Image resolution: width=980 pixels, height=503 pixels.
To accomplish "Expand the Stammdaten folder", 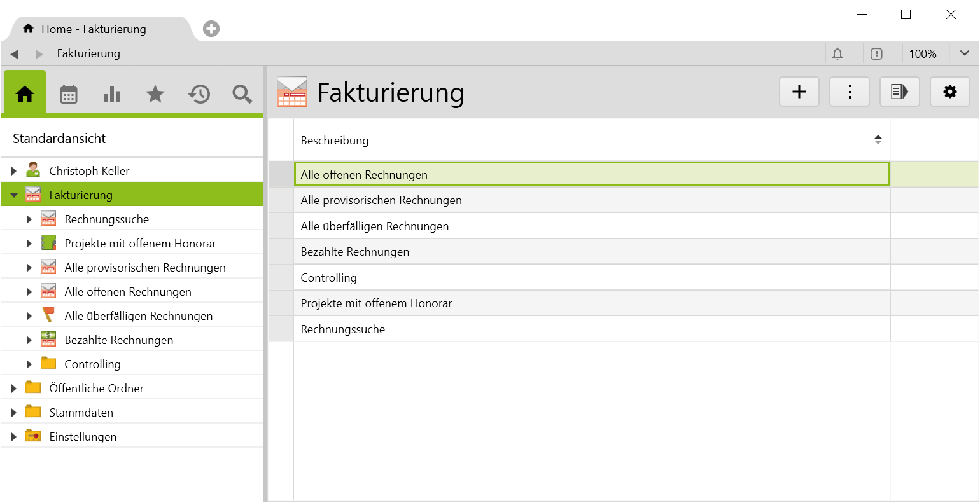I will 14,413.
